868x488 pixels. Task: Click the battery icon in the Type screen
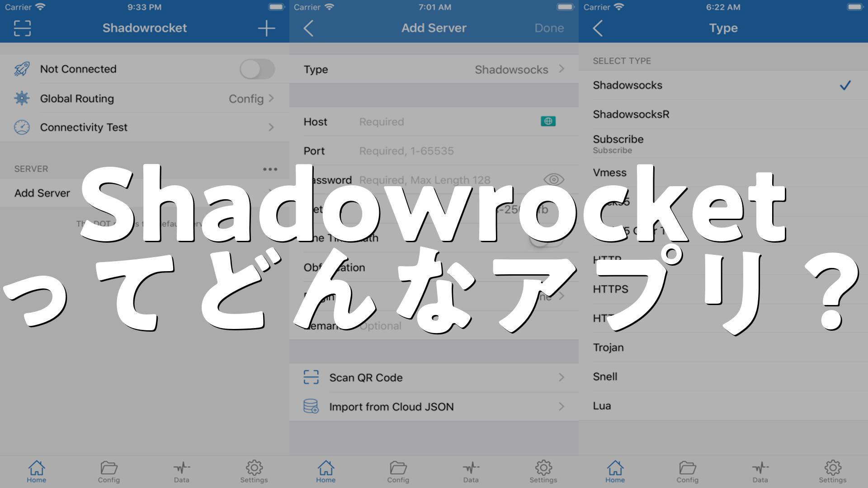855,7
